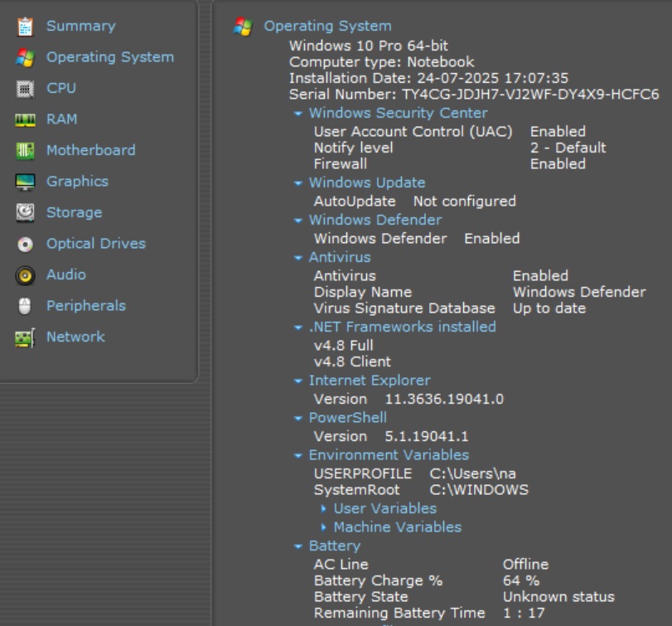
Task: Click the Network card icon
Action: coord(25,337)
